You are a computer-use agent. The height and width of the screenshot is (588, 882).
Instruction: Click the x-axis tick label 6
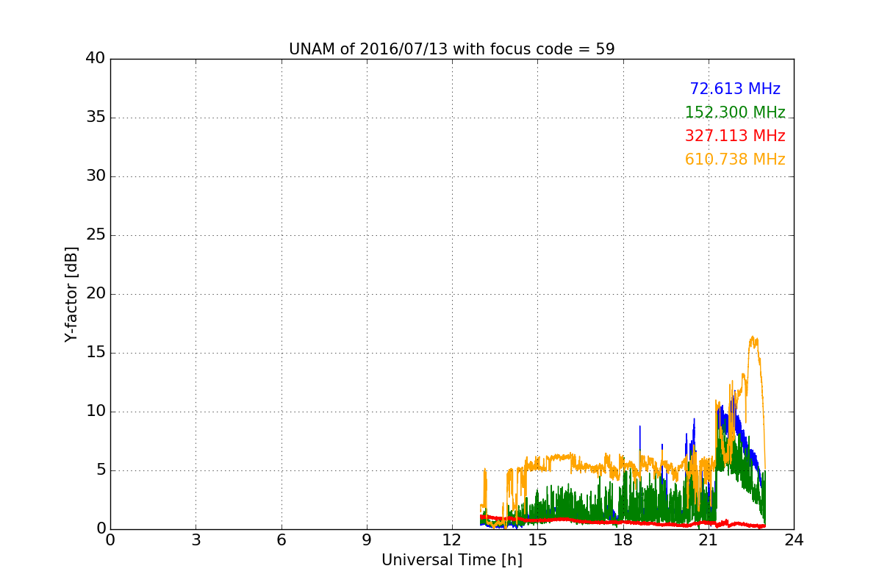click(281, 540)
